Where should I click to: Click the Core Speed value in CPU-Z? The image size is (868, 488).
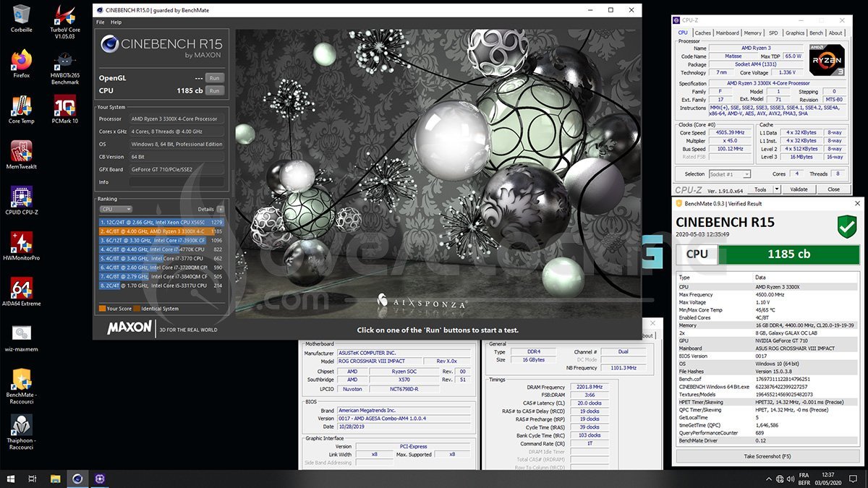coord(731,132)
